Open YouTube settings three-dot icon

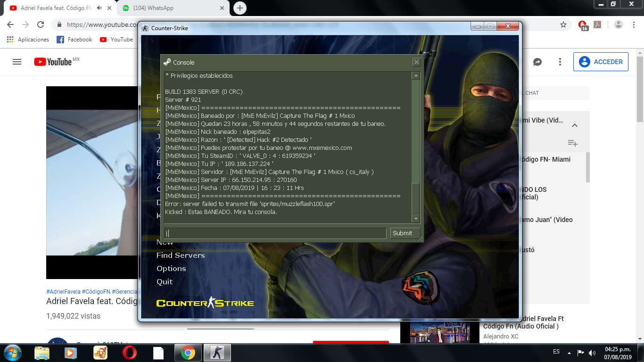click(560, 62)
